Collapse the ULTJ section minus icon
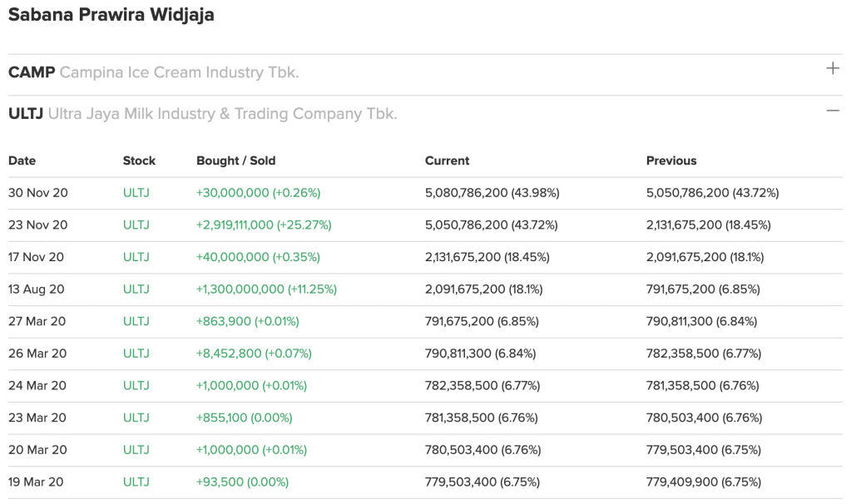The image size is (851, 504). point(832,111)
